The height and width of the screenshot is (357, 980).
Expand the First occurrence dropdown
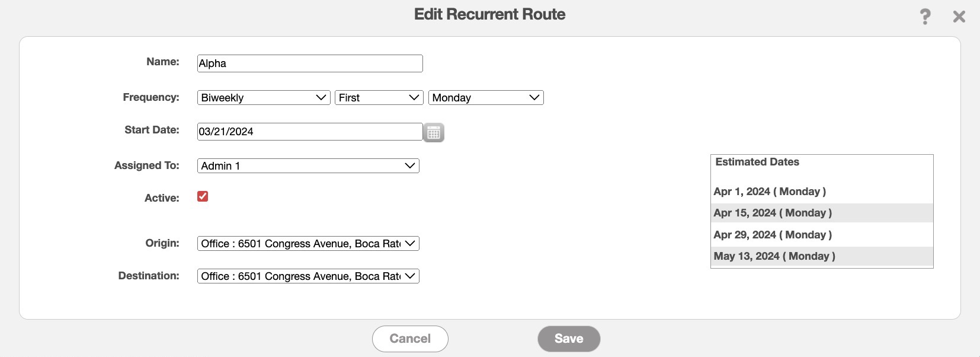pyautogui.click(x=379, y=98)
